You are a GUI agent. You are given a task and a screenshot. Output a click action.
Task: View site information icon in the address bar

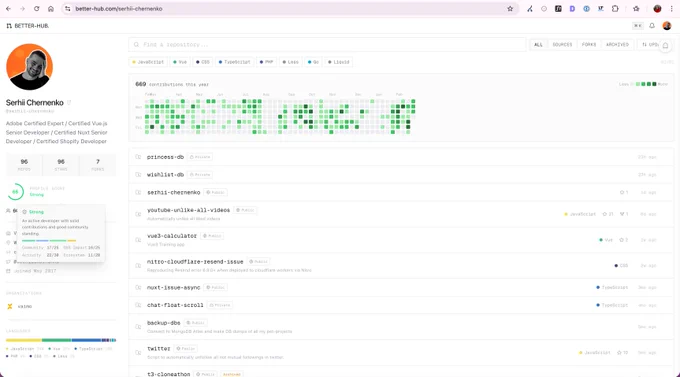pos(68,9)
